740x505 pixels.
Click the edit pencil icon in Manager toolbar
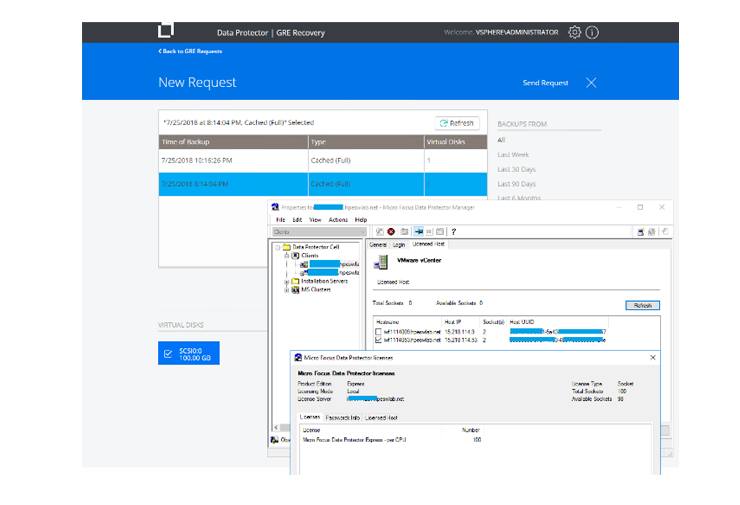pyautogui.click(x=379, y=232)
